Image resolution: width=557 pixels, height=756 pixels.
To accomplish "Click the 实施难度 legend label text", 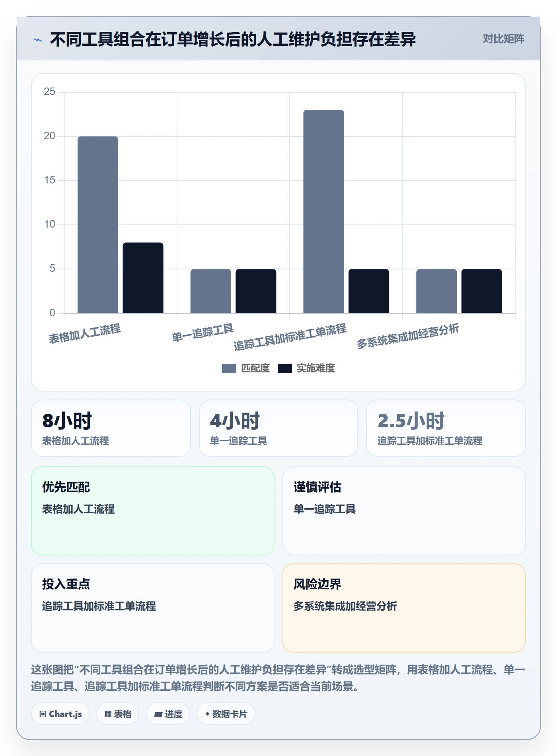I will tap(316, 368).
